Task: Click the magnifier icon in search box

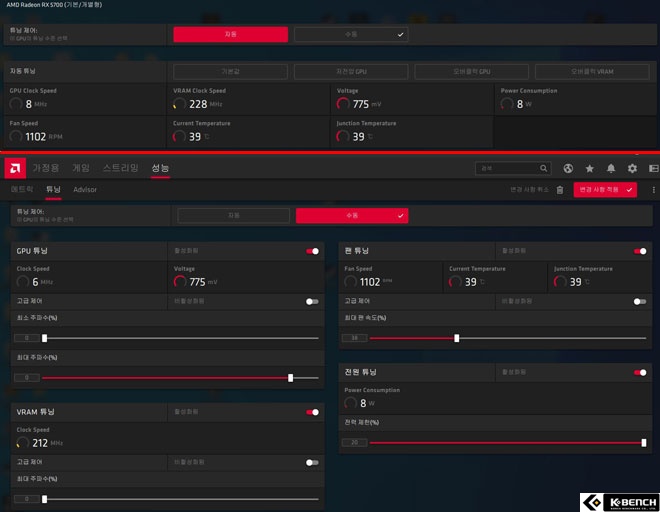Action: (x=543, y=168)
